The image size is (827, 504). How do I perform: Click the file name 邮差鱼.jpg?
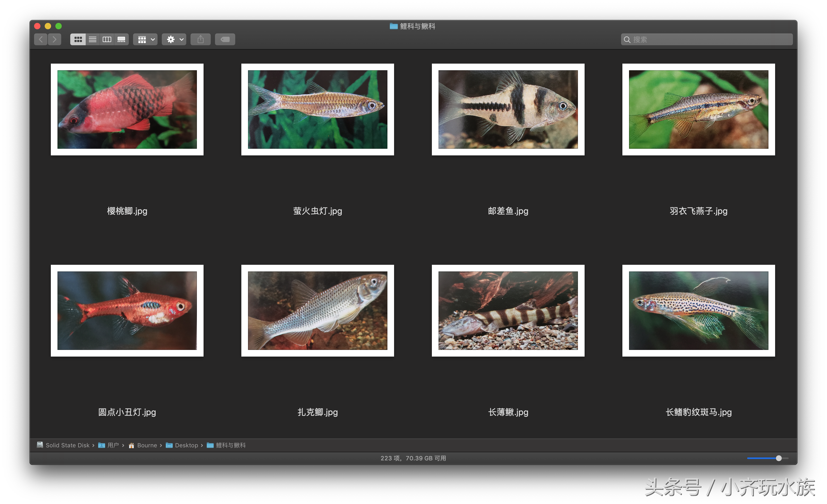click(x=508, y=211)
